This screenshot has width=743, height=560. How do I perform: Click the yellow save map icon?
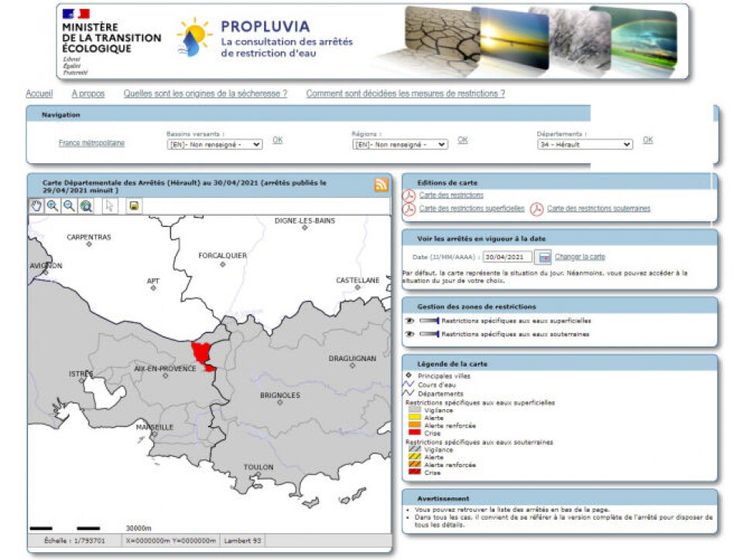pyautogui.click(x=133, y=206)
